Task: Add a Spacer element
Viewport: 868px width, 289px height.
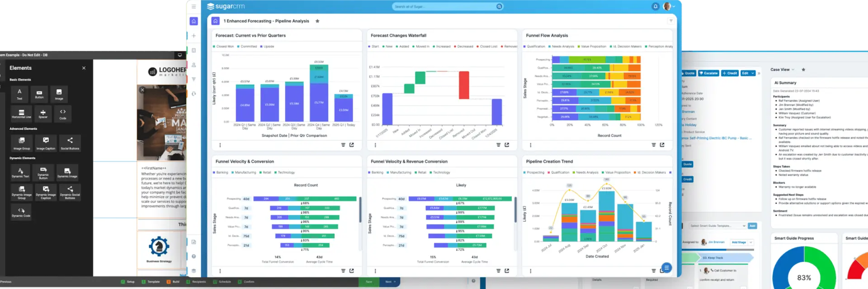Action: [x=43, y=114]
